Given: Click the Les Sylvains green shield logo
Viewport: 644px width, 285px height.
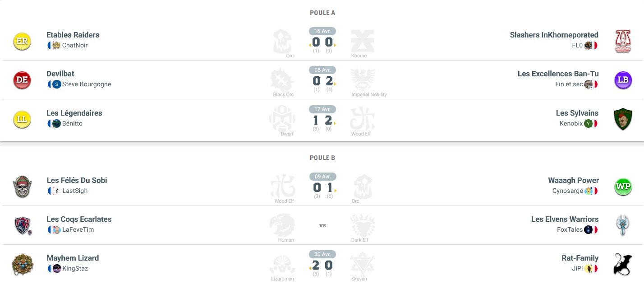Looking at the screenshot, I should click(623, 119).
